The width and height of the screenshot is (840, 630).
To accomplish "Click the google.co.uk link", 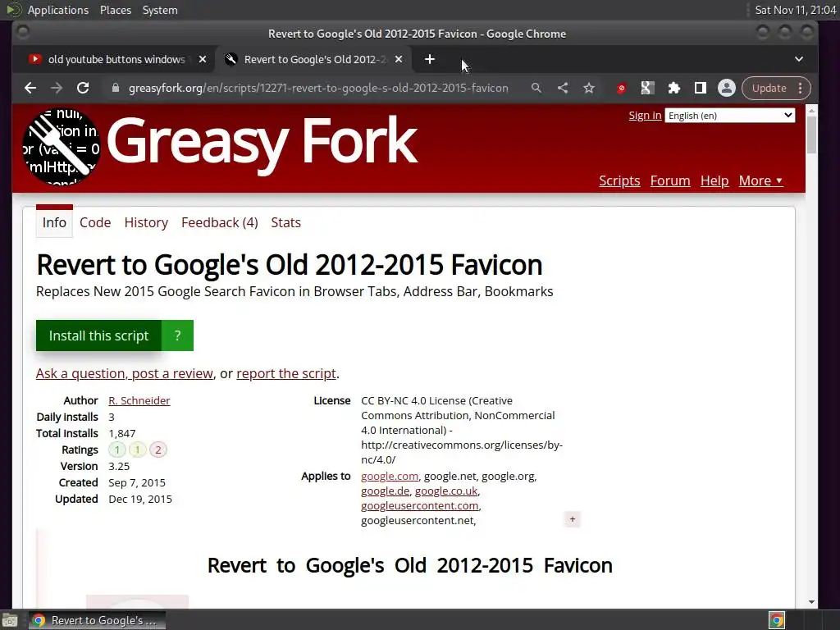I will click(x=446, y=491).
